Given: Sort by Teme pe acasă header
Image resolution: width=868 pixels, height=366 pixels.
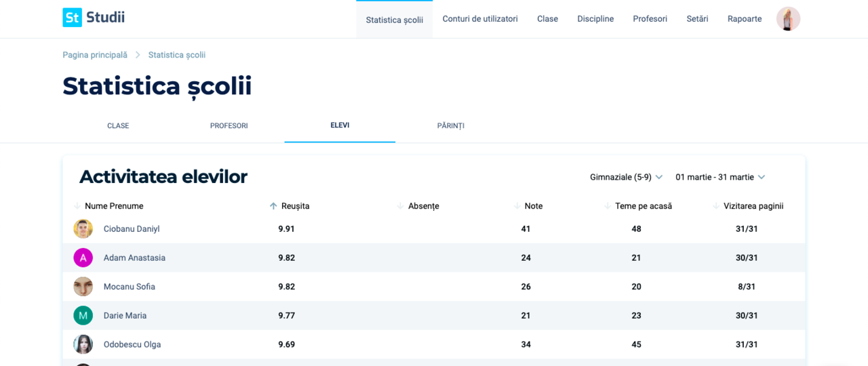Looking at the screenshot, I should [x=644, y=206].
